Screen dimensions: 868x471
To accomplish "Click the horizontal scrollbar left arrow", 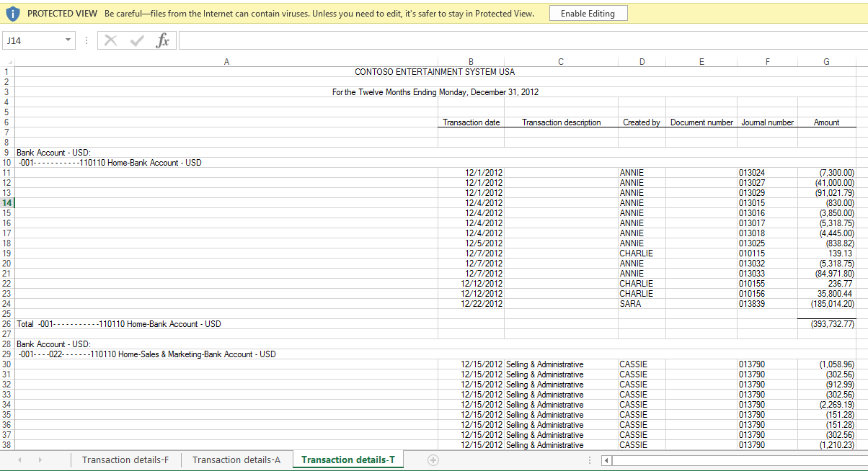I will point(606,460).
